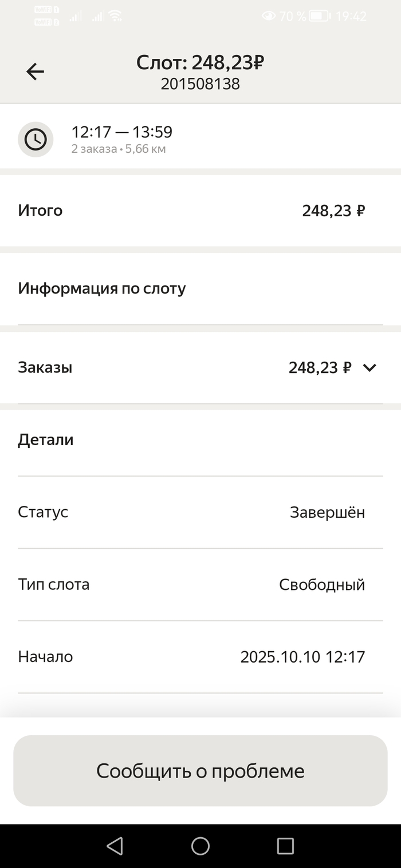Tap the slot number 201508138

pos(200,85)
